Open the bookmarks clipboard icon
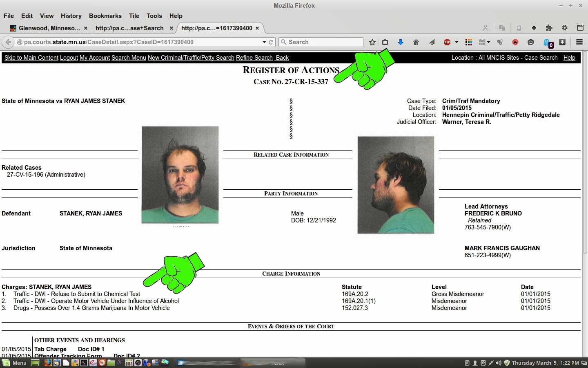588x368 pixels. click(x=385, y=42)
